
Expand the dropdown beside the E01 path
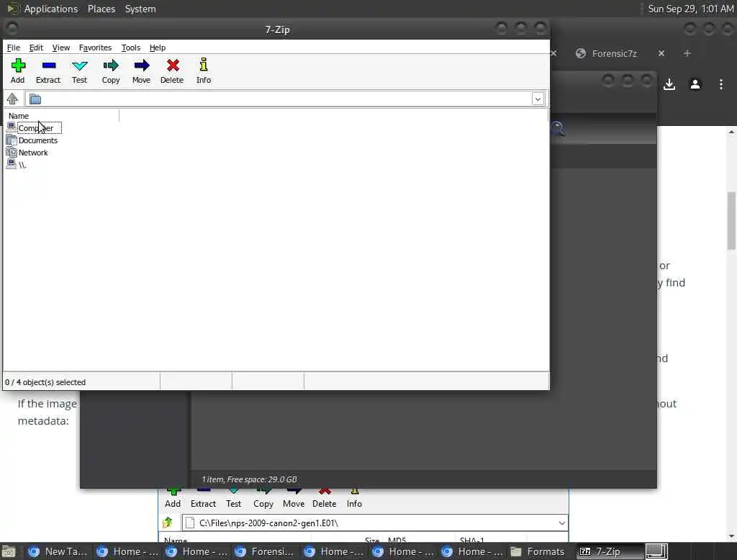(x=561, y=523)
